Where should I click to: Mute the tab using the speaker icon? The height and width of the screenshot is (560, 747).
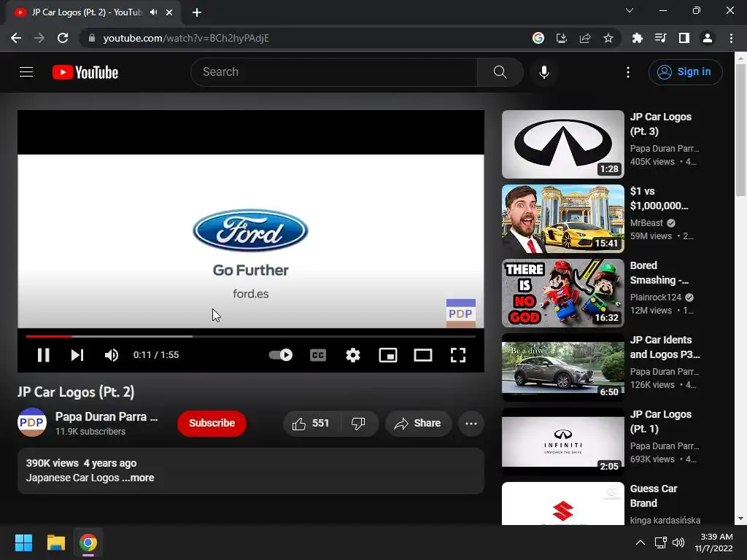pos(153,12)
